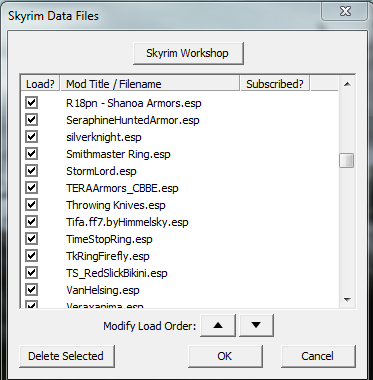The width and height of the screenshot is (373, 380).
Task: Select Smithmaster Ring.esp filename
Action: click(118, 154)
